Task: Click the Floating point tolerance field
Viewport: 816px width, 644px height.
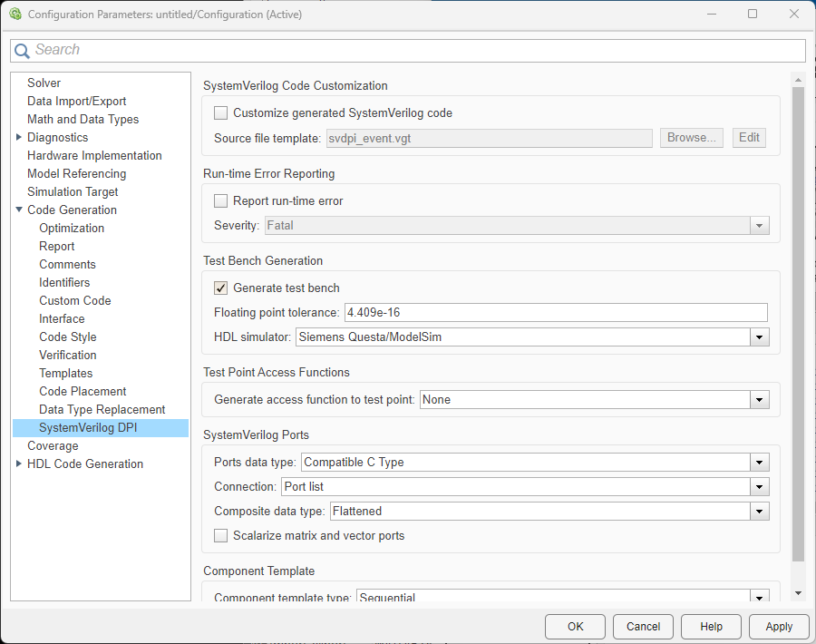Action: point(555,312)
